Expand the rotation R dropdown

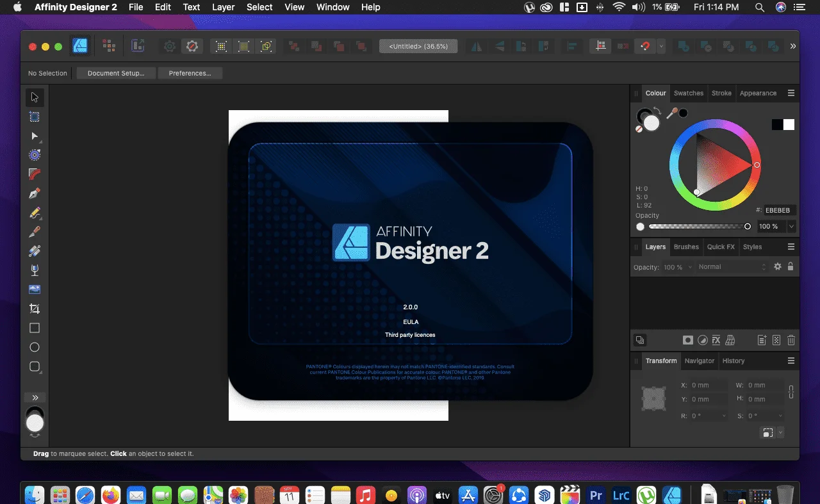pos(724,416)
